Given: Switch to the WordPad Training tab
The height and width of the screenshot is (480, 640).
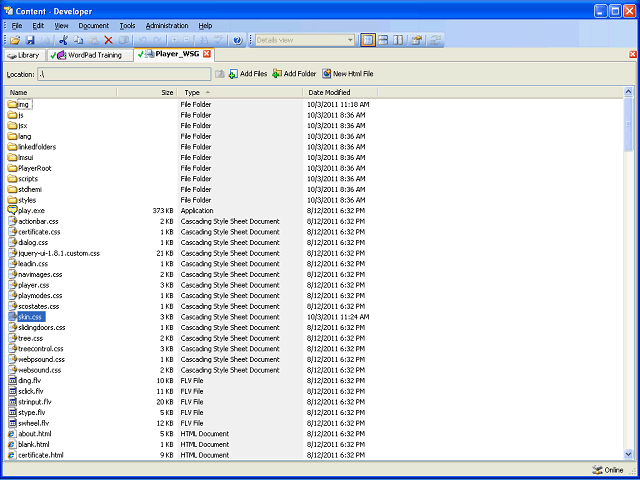Looking at the screenshot, I should [89, 56].
